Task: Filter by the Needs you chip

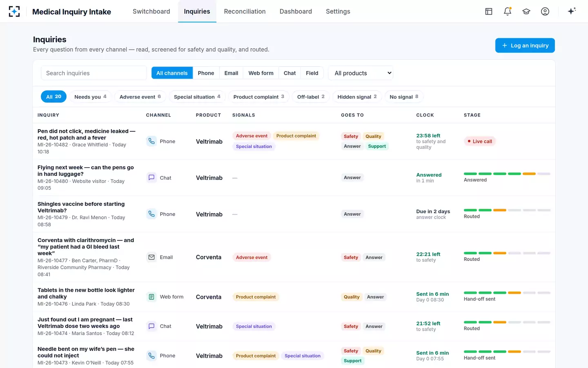Action: pos(90,97)
